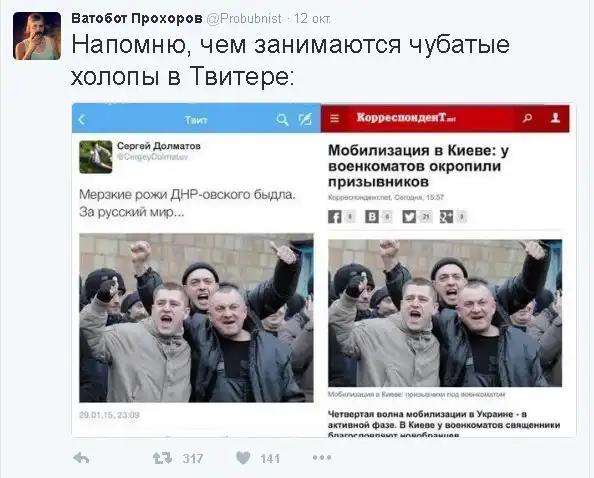The width and height of the screenshot is (594, 478).
Task: Click the compose tweet icon in blue header
Action: pos(305,119)
